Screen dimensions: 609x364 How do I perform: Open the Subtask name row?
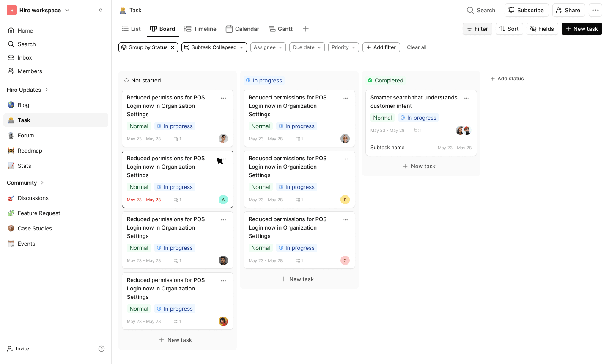point(421,148)
